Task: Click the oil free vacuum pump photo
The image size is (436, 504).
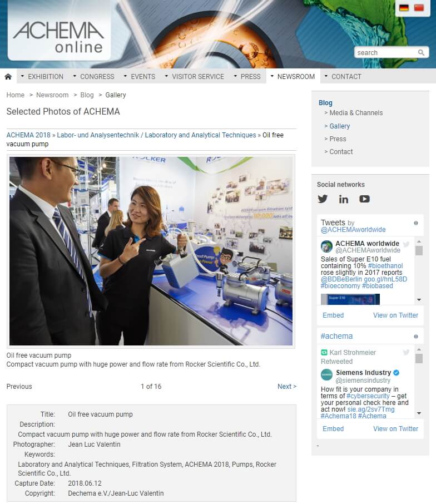Action: point(151,251)
